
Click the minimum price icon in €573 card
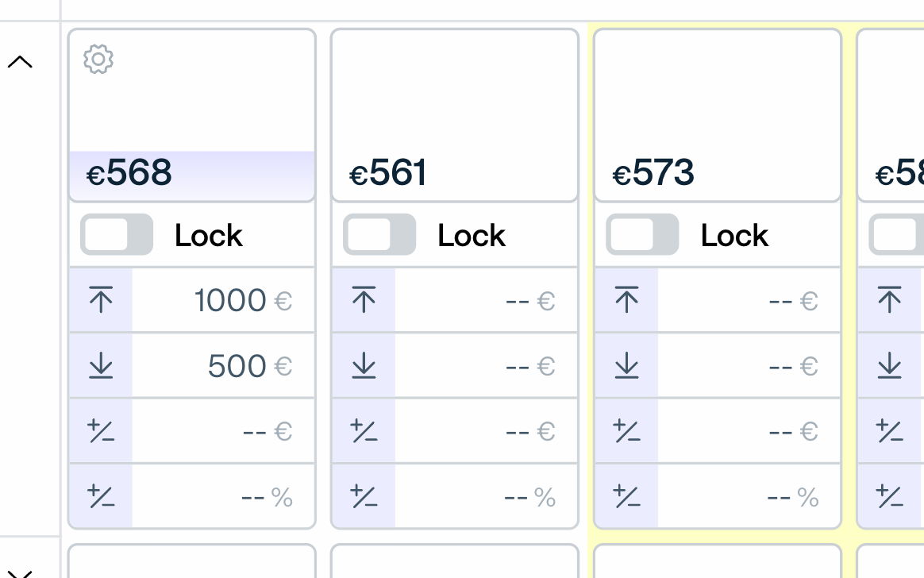click(x=626, y=366)
